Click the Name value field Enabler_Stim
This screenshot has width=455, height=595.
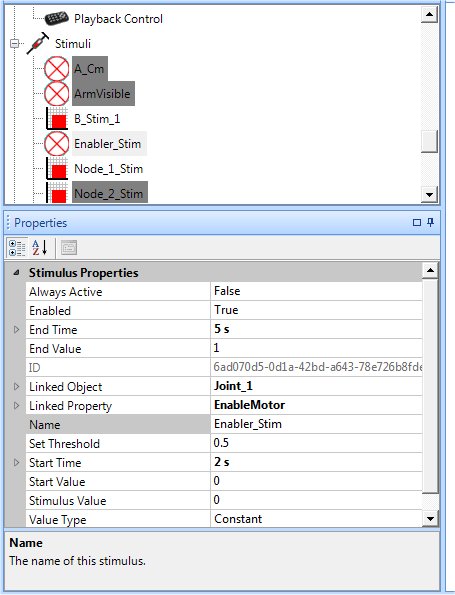[316, 424]
